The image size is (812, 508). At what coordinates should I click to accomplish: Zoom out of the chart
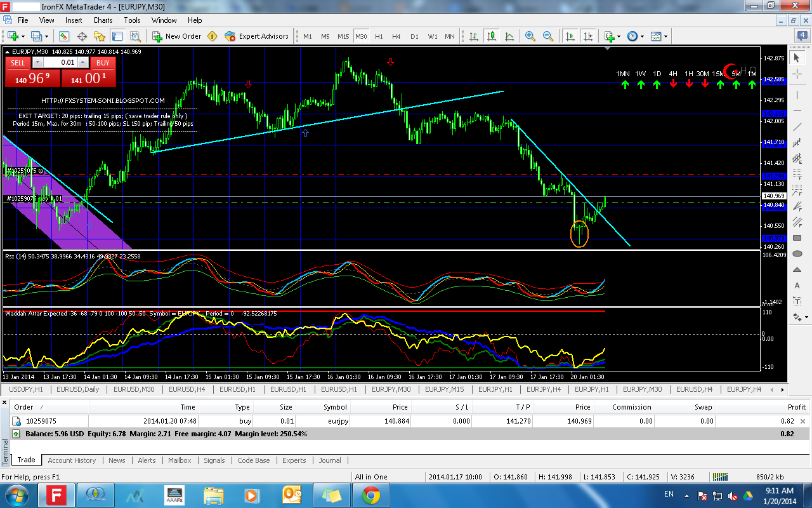click(x=547, y=36)
